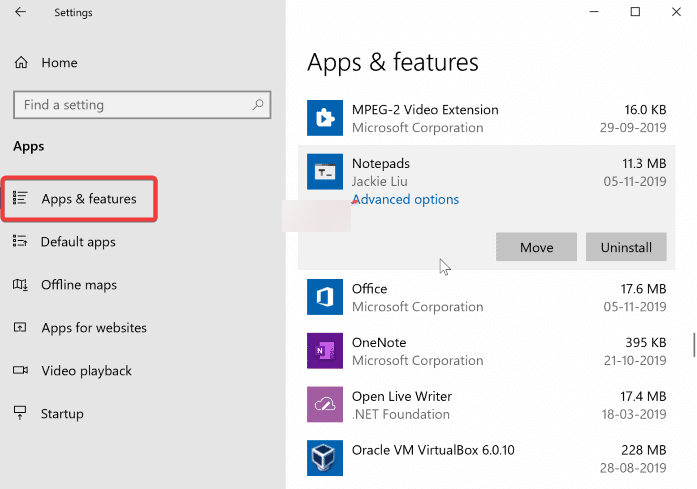Click the Startup icon

click(20, 413)
